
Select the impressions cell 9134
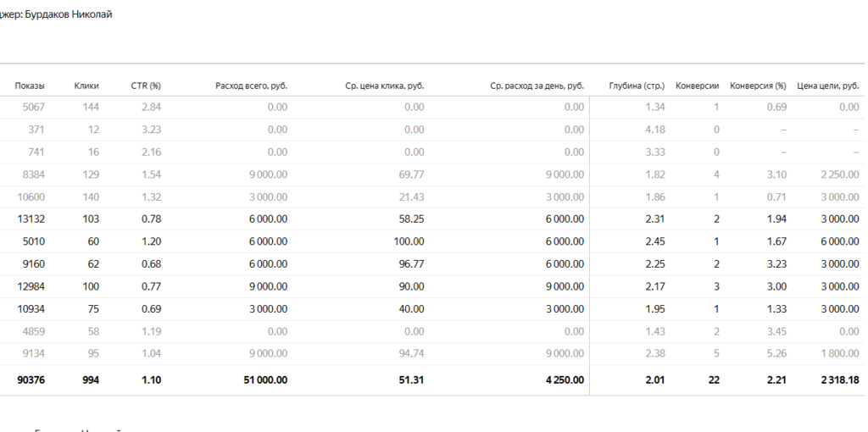(x=34, y=353)
